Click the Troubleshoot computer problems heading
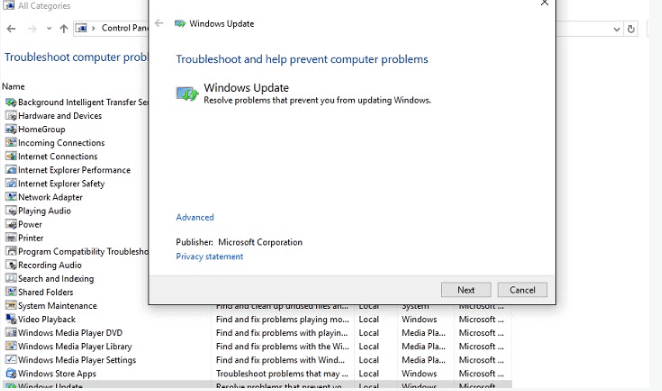 [76, 57]
